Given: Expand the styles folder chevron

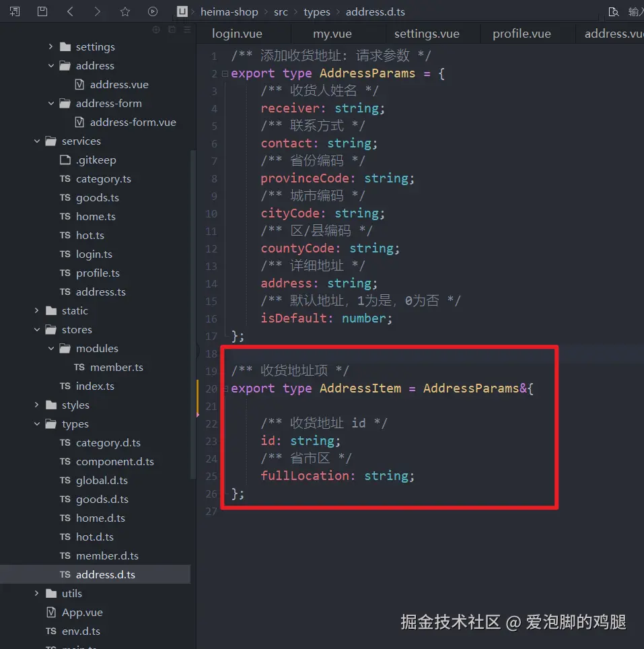Looking at the screenshot, I should 37,405.
